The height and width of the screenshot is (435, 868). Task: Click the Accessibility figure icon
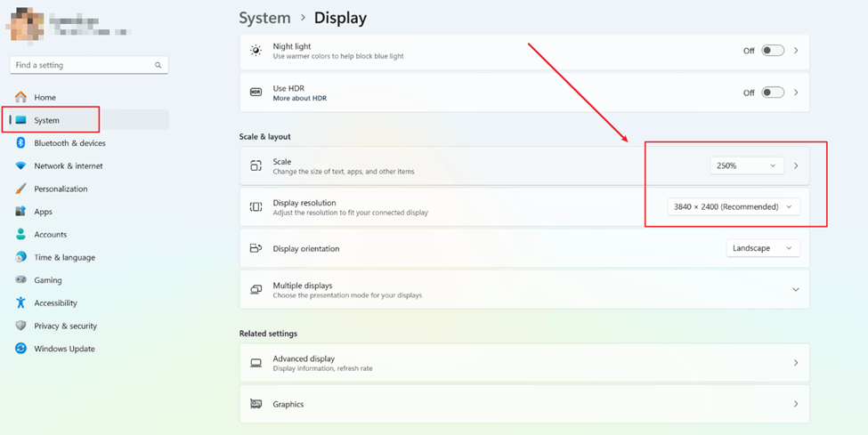point(21,302)
